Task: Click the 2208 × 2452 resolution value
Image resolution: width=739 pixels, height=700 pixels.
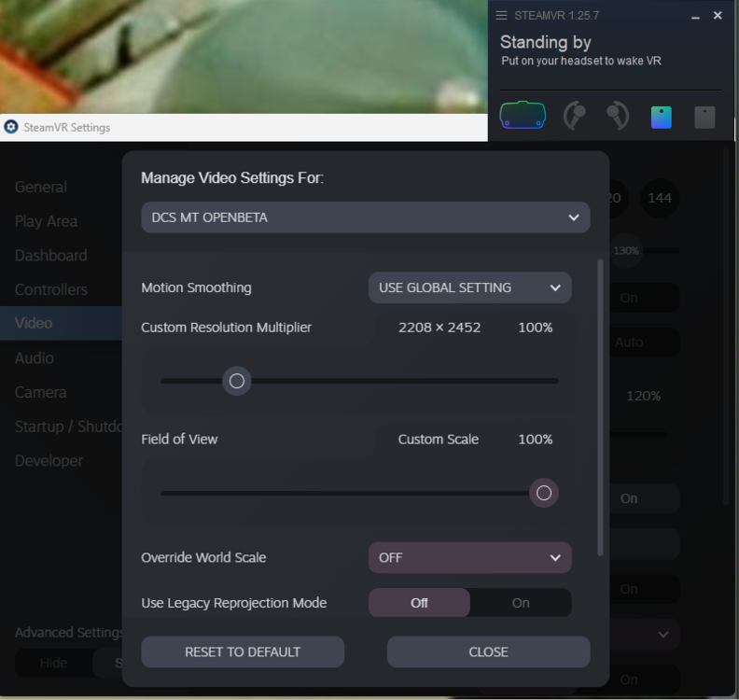Action: [x=439, y=328]
